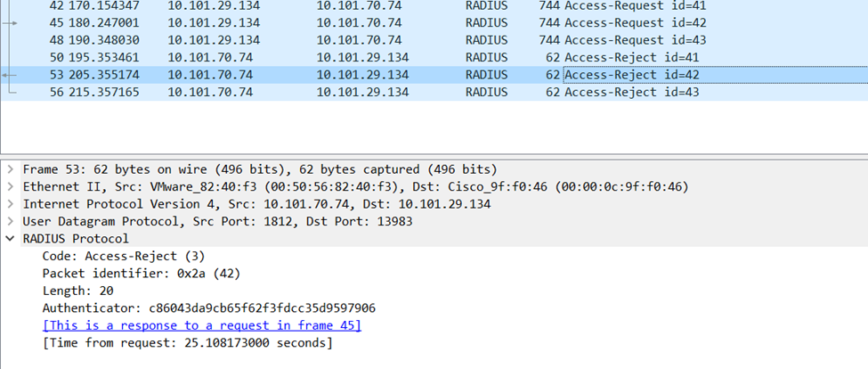Collapse the RADIUS Protocol section arrow

click(10, 239)
